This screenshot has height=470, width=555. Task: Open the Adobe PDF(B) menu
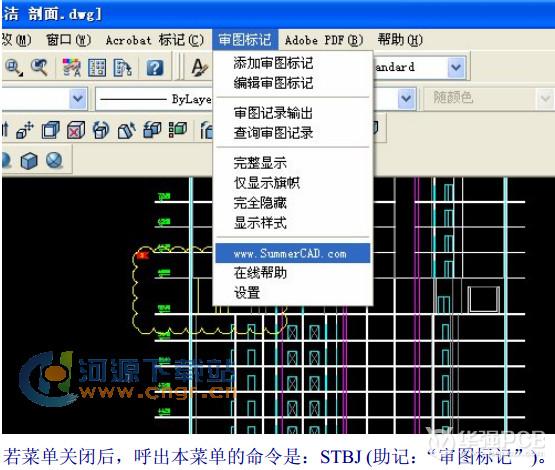[324, 40]
